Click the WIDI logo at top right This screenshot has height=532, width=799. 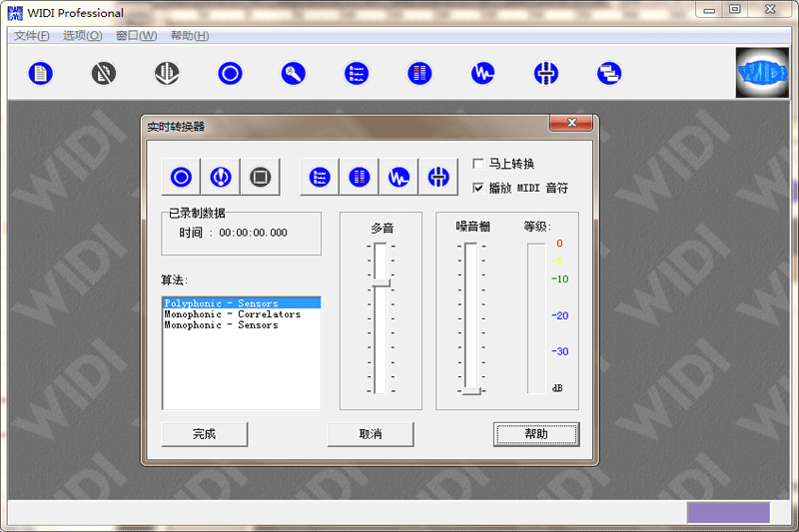(x=762, y=72)
